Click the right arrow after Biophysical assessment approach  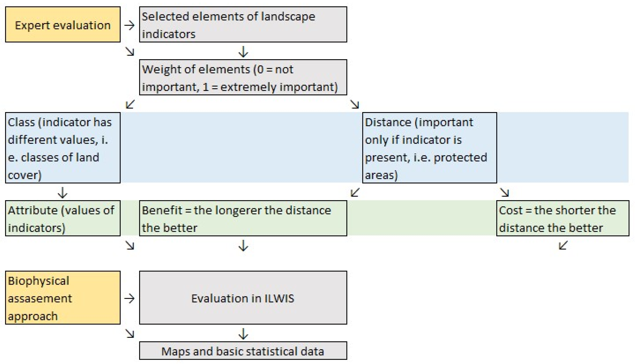(x=130, y=298)
